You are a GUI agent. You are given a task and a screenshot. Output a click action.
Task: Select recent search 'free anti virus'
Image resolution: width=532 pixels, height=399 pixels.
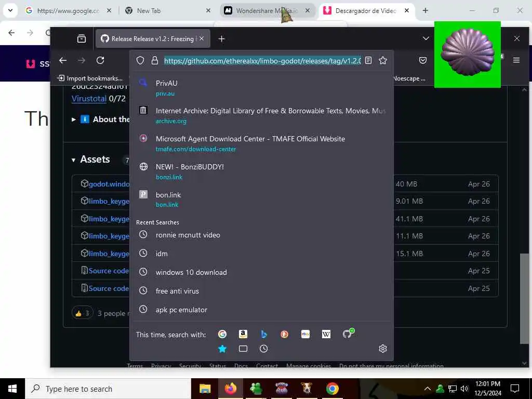262,291
